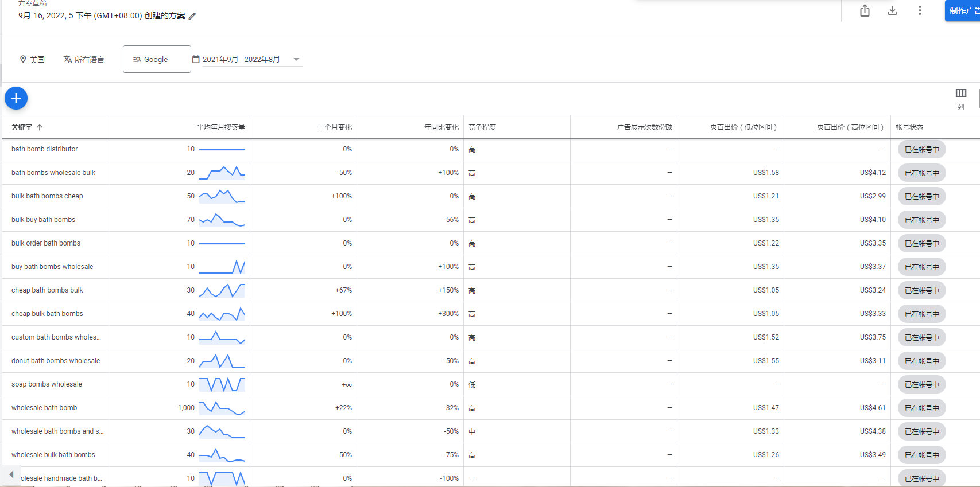Image resolution: width=980 pixels, height=487 pixels.
Task: Download the keyword plan
Action: [892, 10]
